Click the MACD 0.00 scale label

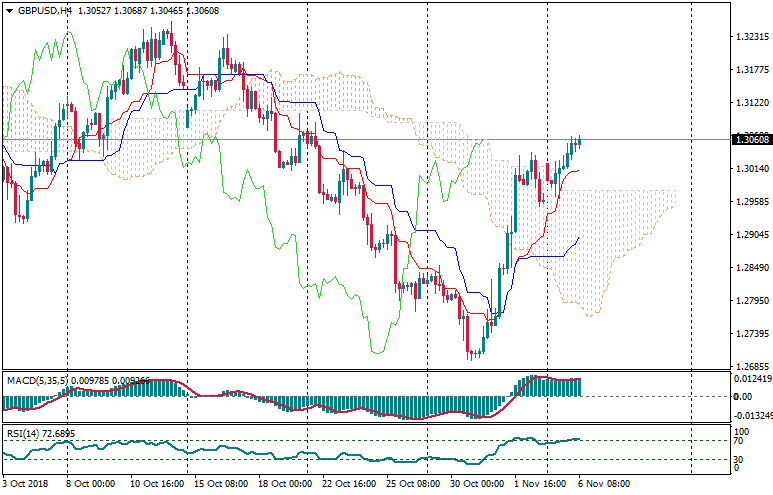click(743, 397)
